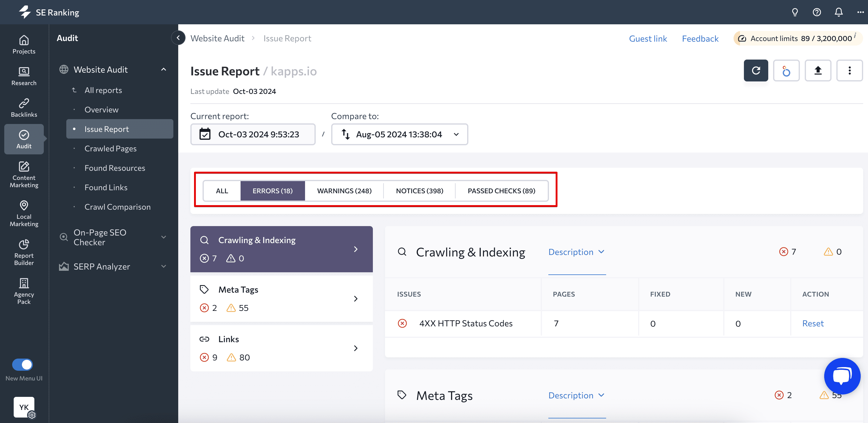
Task: Click the Feedback link
Action: 700,38
